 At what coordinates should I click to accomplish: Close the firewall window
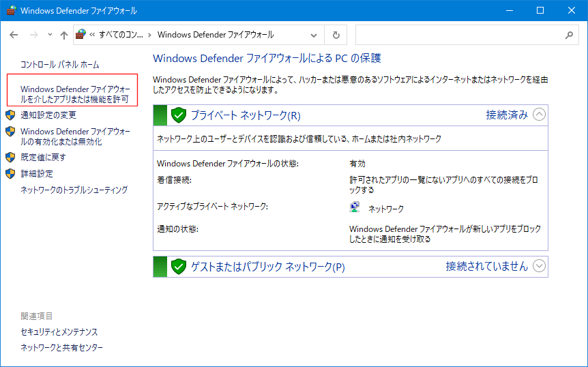click(572, 10)
